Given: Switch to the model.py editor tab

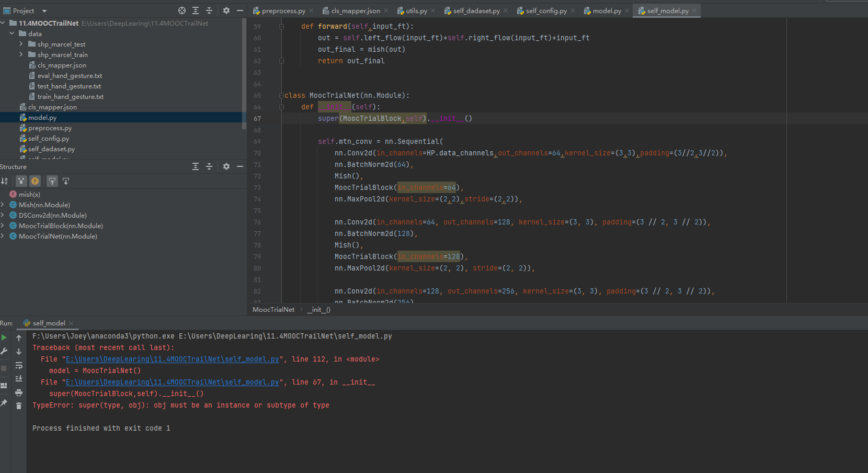Looking at the screenshot, I should (607, 10).
